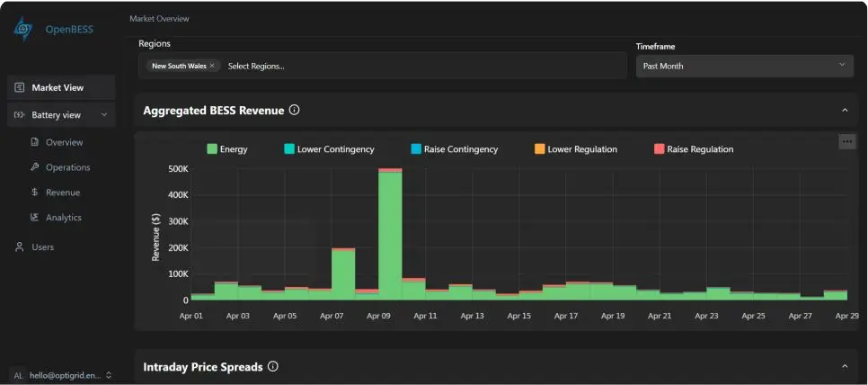Image resolution: width=868 pixels, height=385 pixels.
Task: Open the Timeframe Past Month dropdown
Action: (743, 66)
